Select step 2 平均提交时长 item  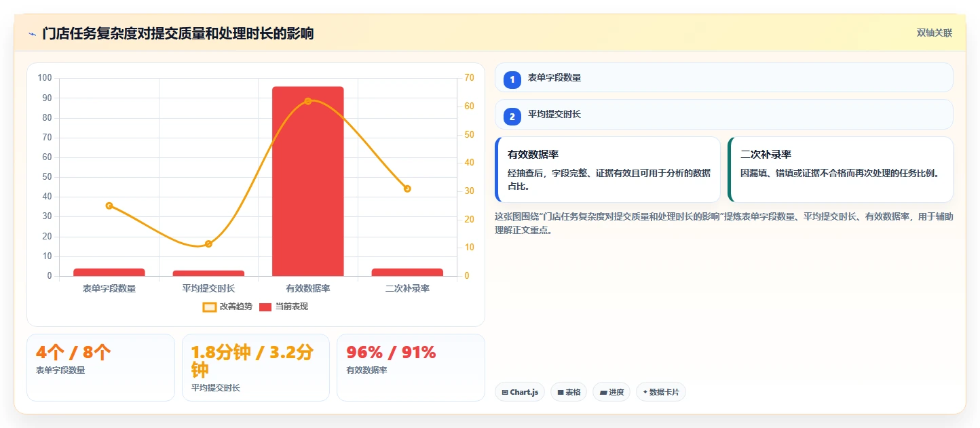pos(724,114)
